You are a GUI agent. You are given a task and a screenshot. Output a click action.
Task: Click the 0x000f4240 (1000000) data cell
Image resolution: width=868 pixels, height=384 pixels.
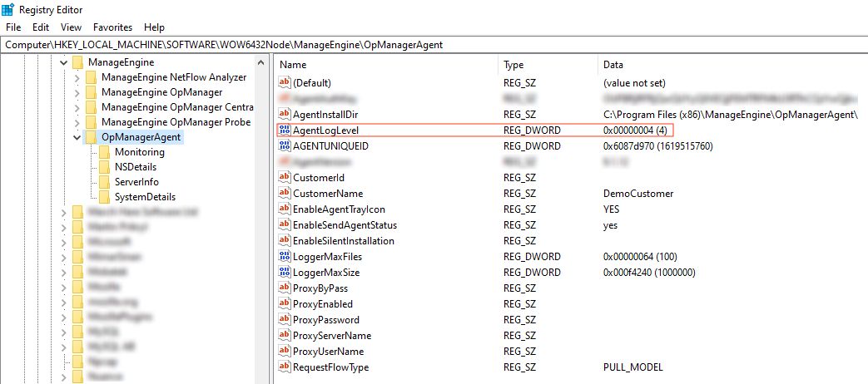click(x=649, y=273)
